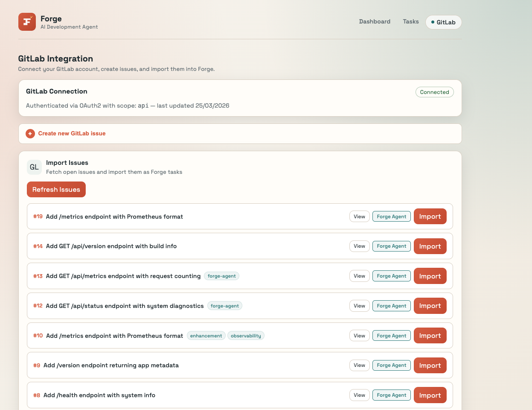Import issue #12
This screenshot has height=410, width=532.
[x=430, y=306]
